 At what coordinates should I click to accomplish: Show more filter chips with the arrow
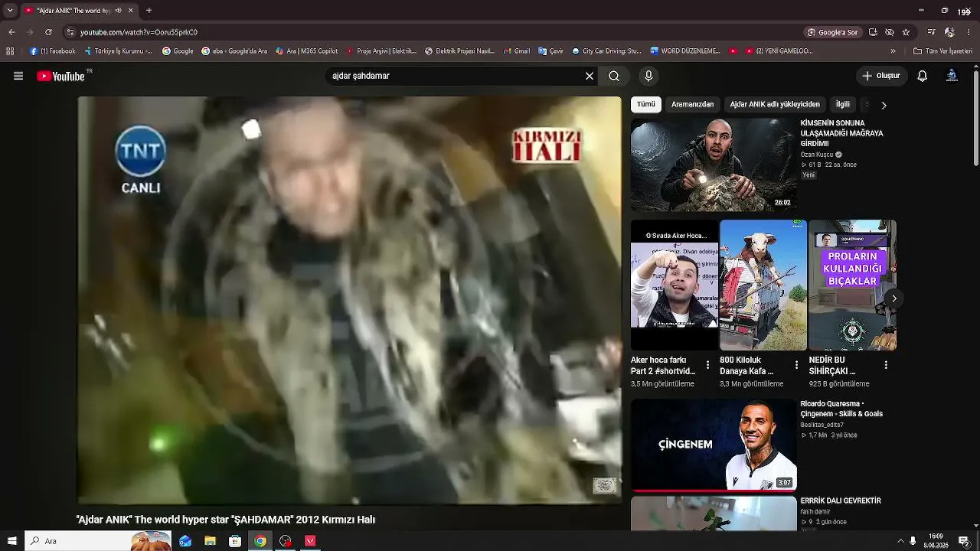coord(884,105)
